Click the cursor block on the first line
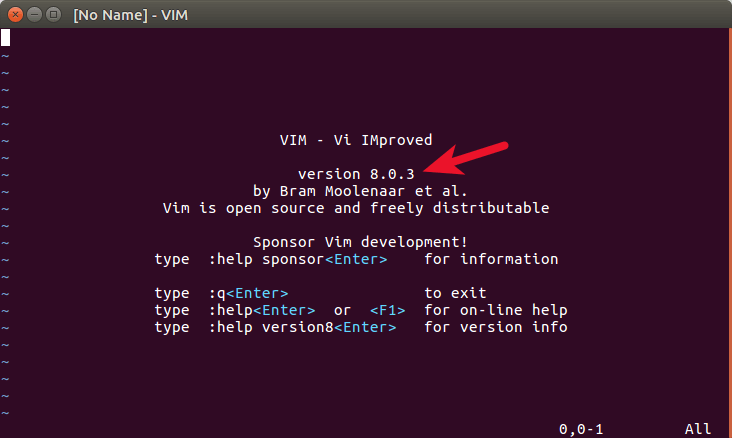Viewport: 732px width, 438px height. click(x=6, y=38)
